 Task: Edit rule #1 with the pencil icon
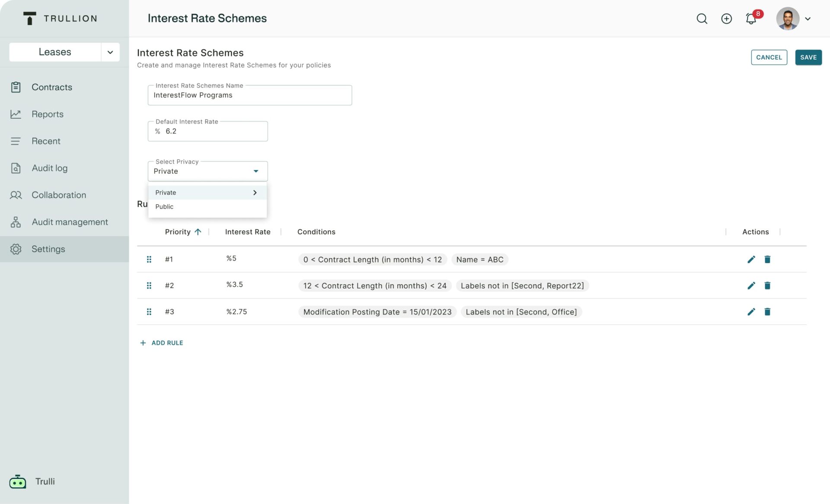click(x=751, y=260)
